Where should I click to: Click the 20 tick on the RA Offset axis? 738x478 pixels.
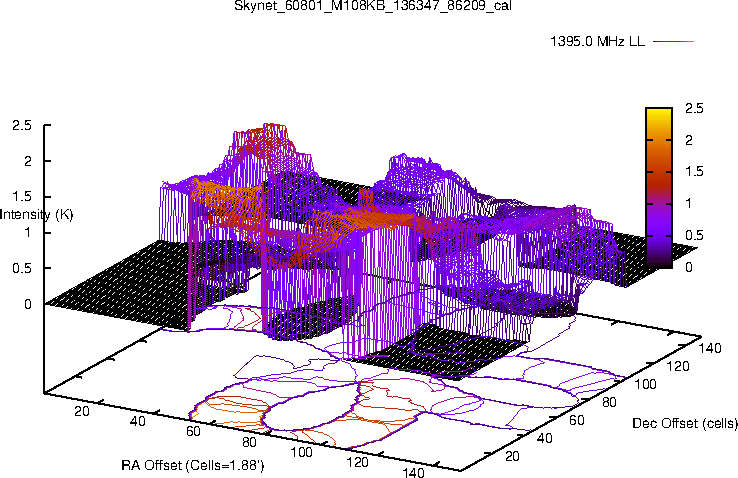pos(81,411)
